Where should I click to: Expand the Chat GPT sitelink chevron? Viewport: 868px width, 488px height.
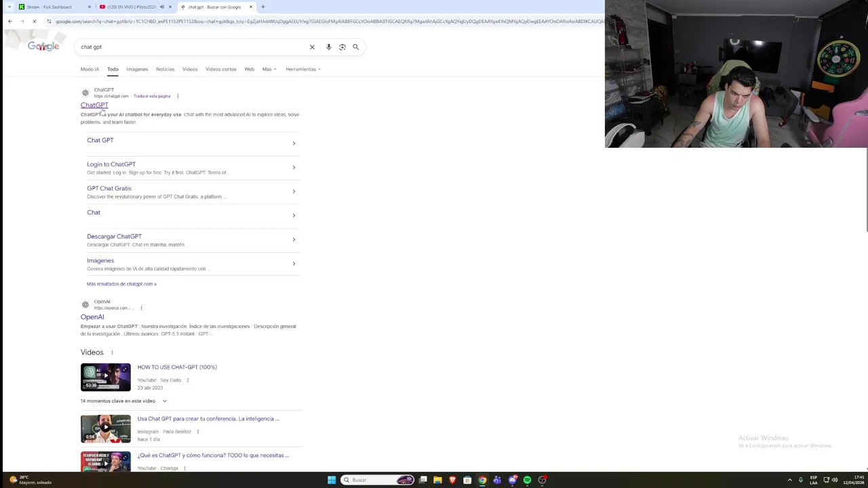coord(294,143)
